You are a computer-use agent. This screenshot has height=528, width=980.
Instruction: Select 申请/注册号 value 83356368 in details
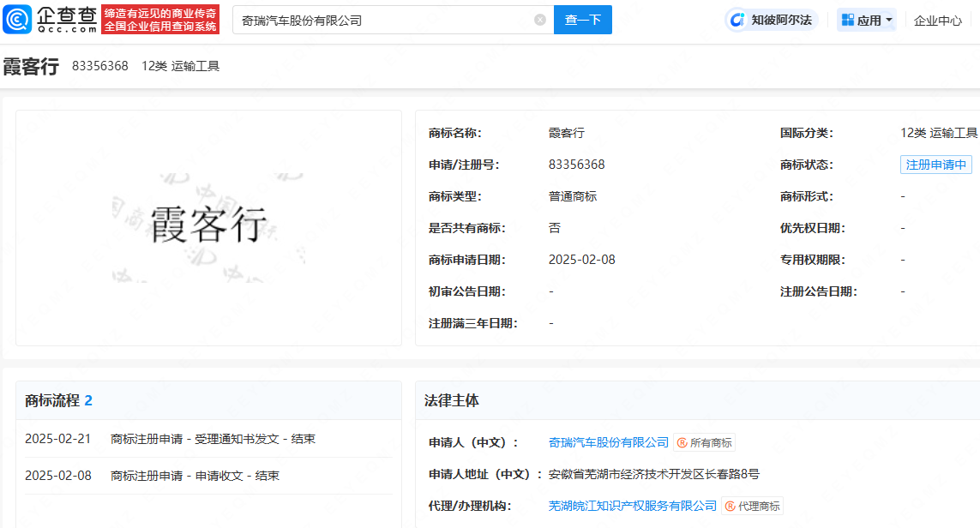click(x=577, y=165)
